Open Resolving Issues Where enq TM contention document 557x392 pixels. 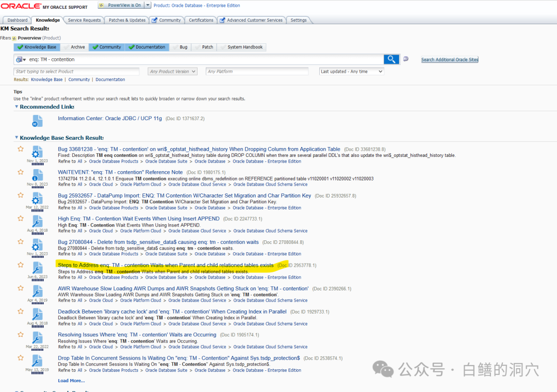[137, 335]
